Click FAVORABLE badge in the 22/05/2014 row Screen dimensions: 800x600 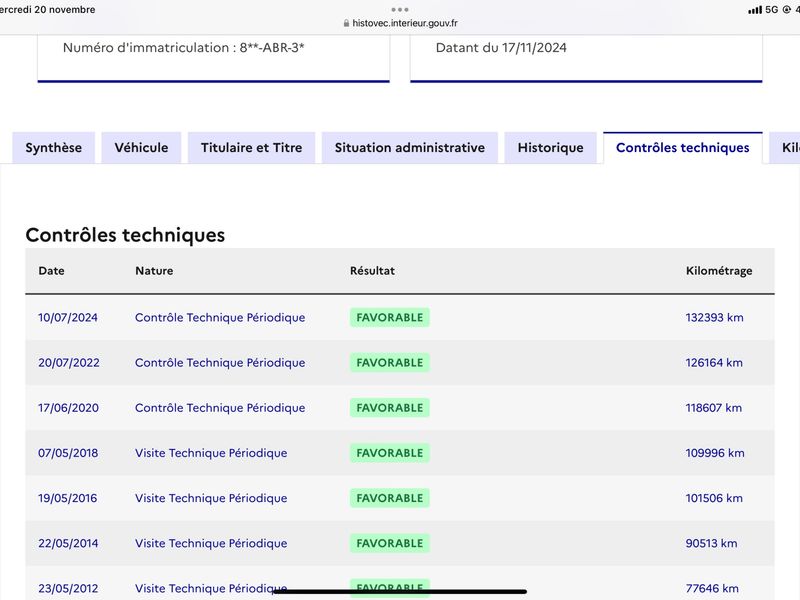click(x=390, y=543)
